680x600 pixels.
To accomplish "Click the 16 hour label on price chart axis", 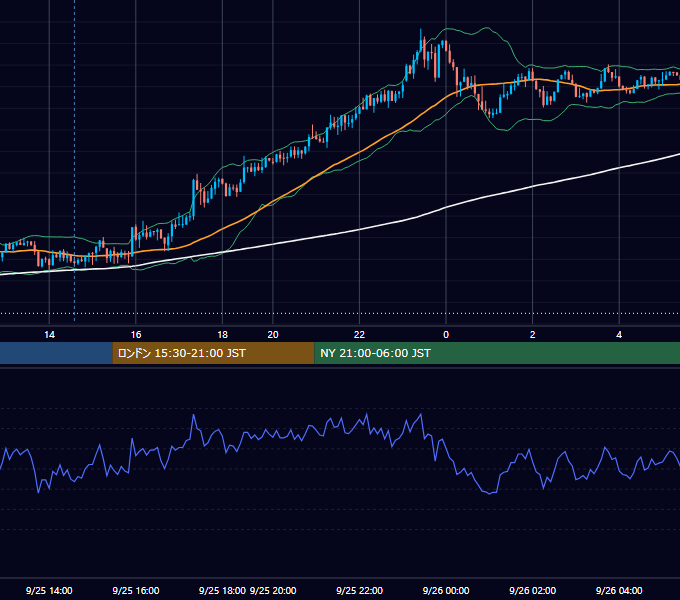I will pos(136,335).
